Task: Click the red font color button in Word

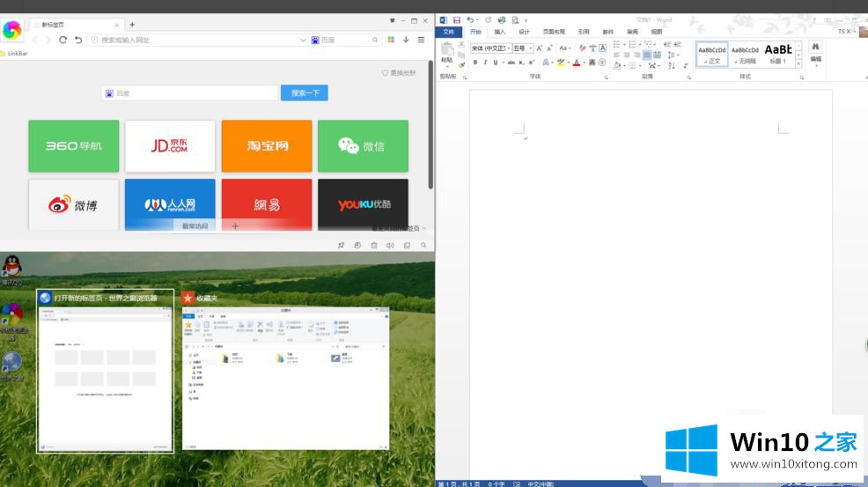Action: 577,63
